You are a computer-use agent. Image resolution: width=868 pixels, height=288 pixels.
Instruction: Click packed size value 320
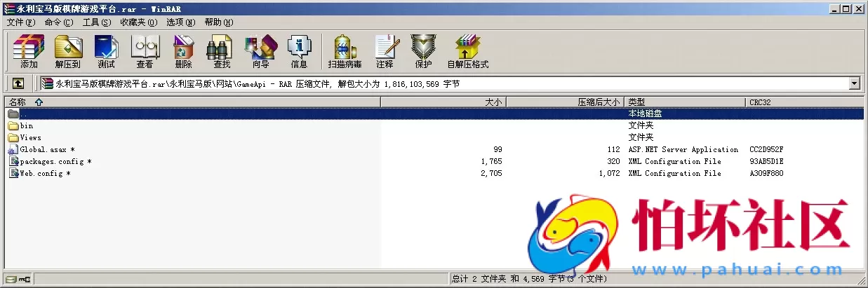point(614,161)
